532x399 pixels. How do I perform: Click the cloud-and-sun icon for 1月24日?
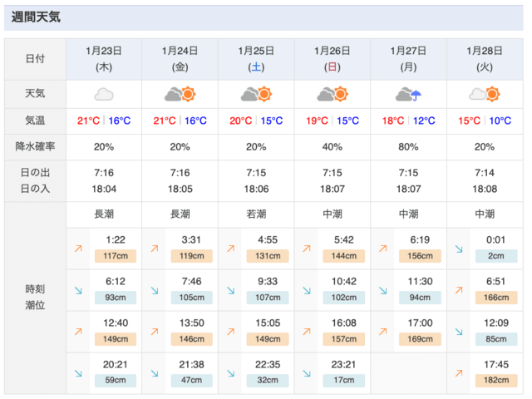tap(180, 94)
